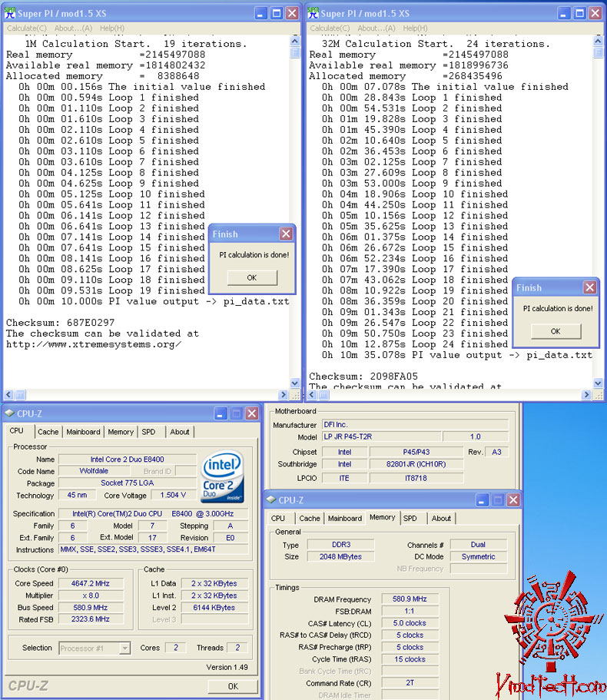Click scroll up arrow in 1M Super PI window

click(x=294, y=41)
